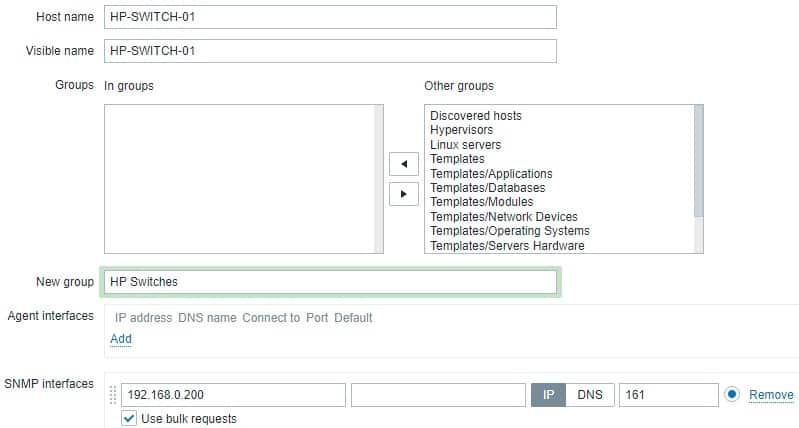
Task: Click the New group input field
Action: (x=330, y=282)
